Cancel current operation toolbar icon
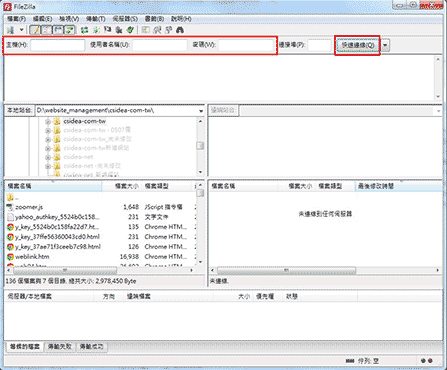 pos(107,30)
